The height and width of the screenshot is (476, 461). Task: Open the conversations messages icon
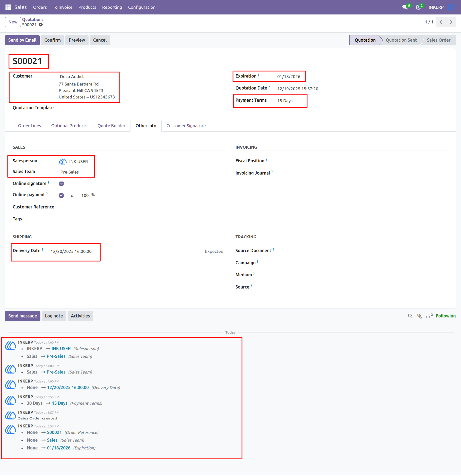405,7
